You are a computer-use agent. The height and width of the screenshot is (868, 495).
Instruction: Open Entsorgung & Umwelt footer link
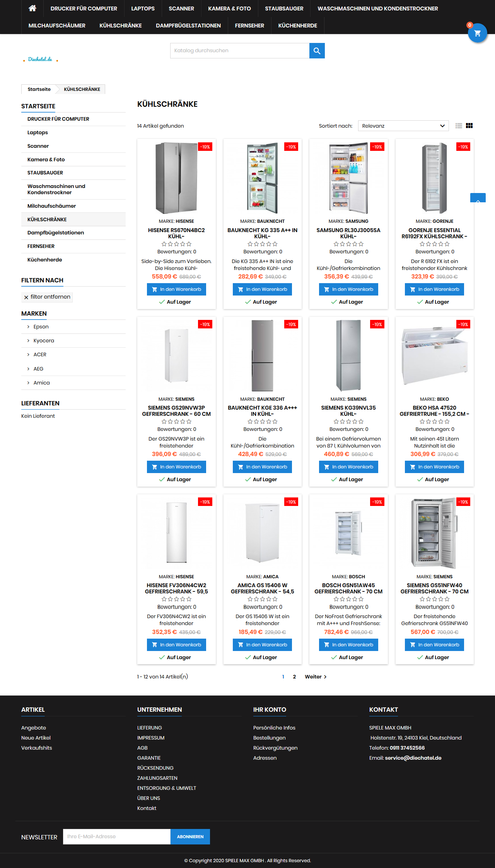coord(167,788)
